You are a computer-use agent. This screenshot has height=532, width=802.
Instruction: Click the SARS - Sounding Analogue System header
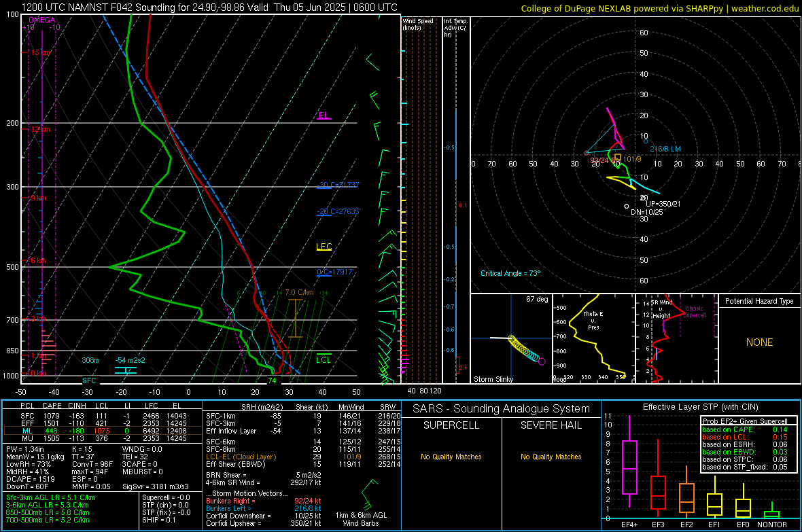[x=502, y=409]
